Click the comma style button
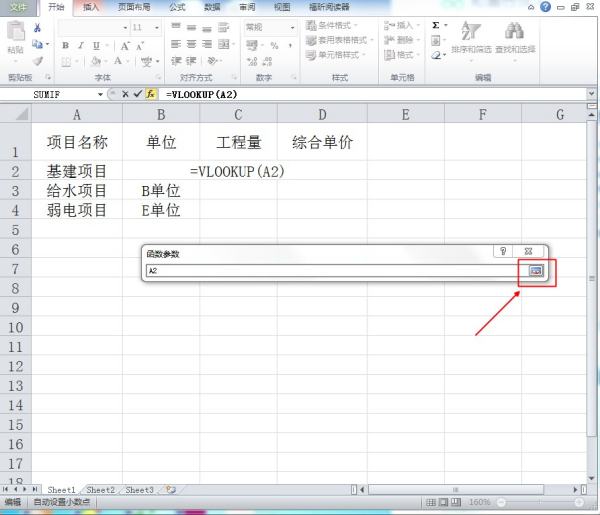600x515 pixels. 290,46
